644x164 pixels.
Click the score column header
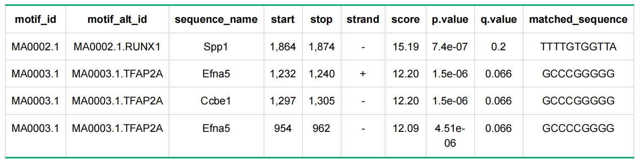(405, 19)
